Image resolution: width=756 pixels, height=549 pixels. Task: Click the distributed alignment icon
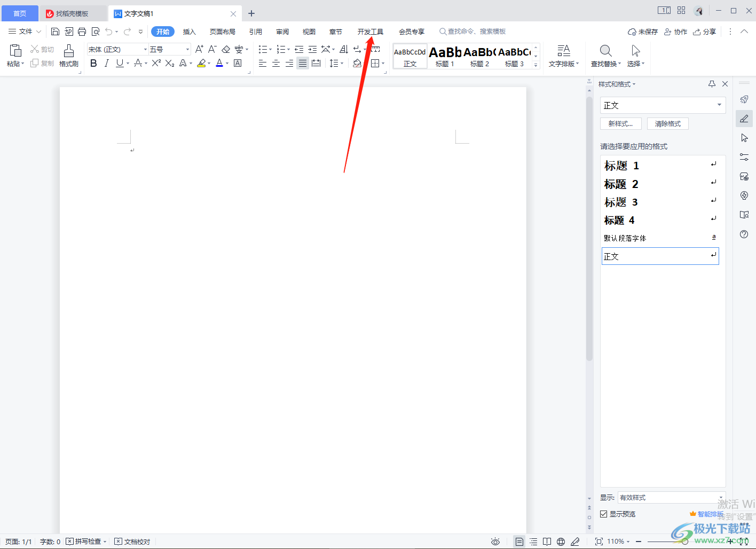316,63
